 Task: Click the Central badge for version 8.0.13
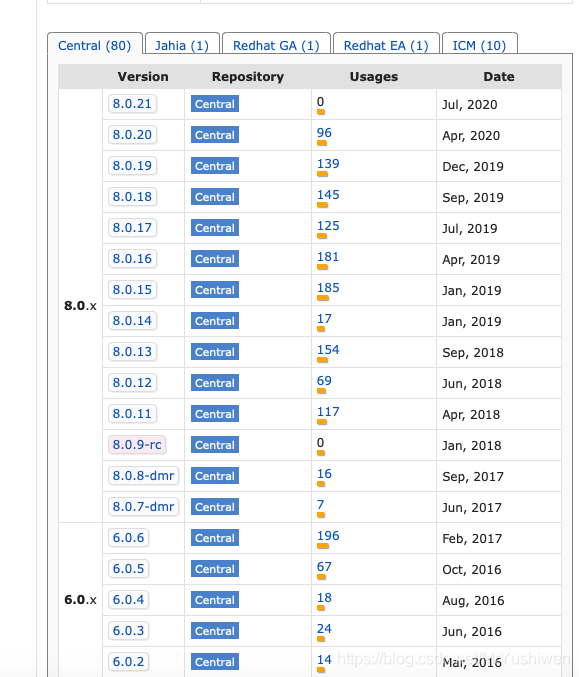click(215, 352)
